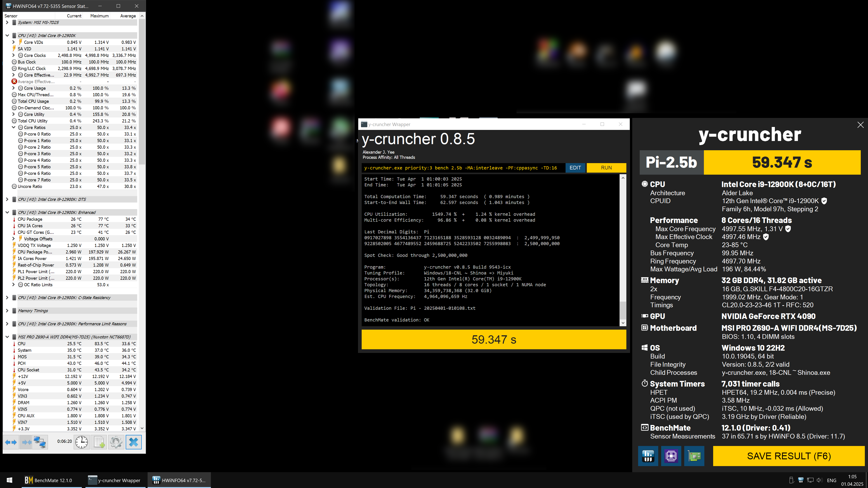Click y-cruncher output scroll-down arrow

623,323
